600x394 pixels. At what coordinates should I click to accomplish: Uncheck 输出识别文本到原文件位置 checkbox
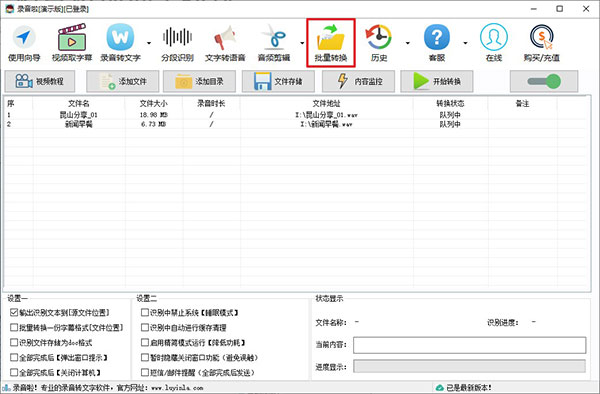[14, 313]
